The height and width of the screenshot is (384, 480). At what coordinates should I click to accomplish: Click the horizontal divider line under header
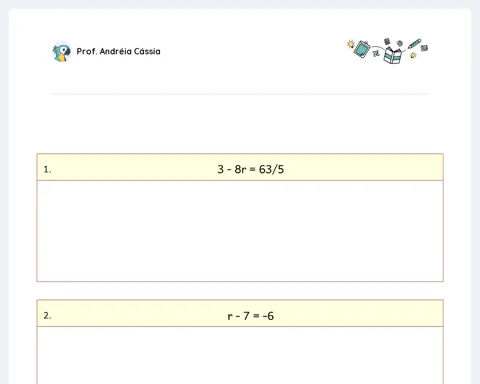[x=240, y=94]
